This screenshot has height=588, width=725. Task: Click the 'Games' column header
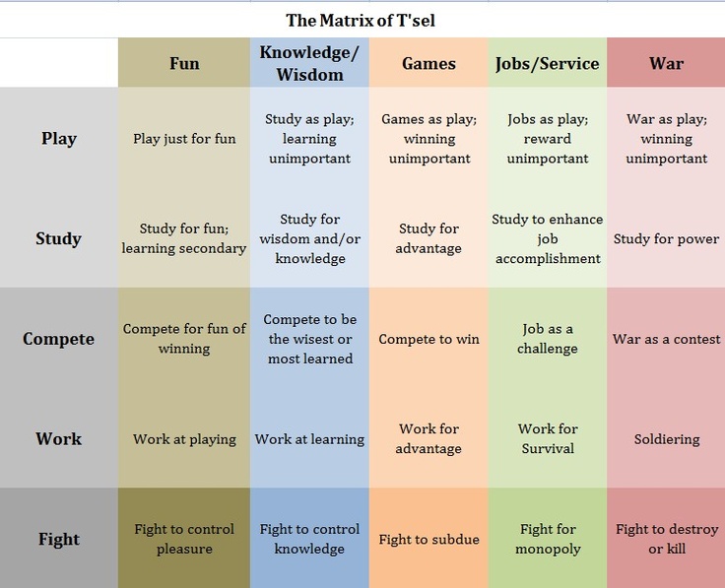(x=428, y=63)
